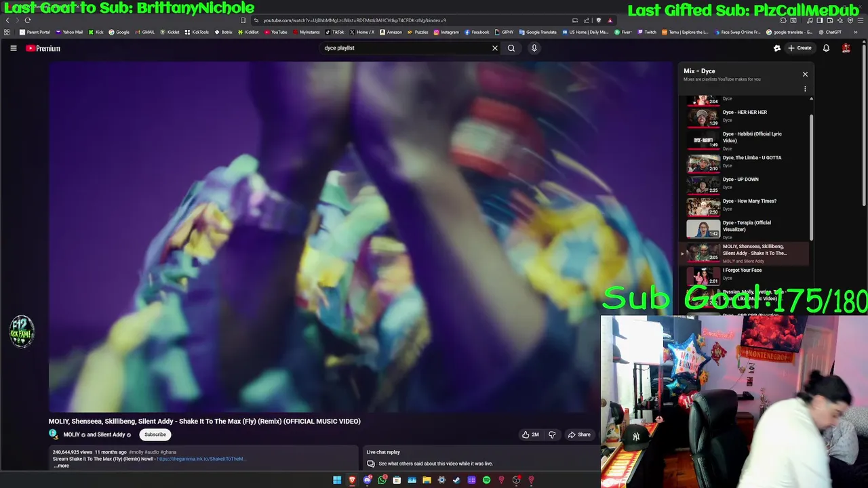Click the Create button
Viewport: 868px width, 488px height.
click(x=800, y=48)
